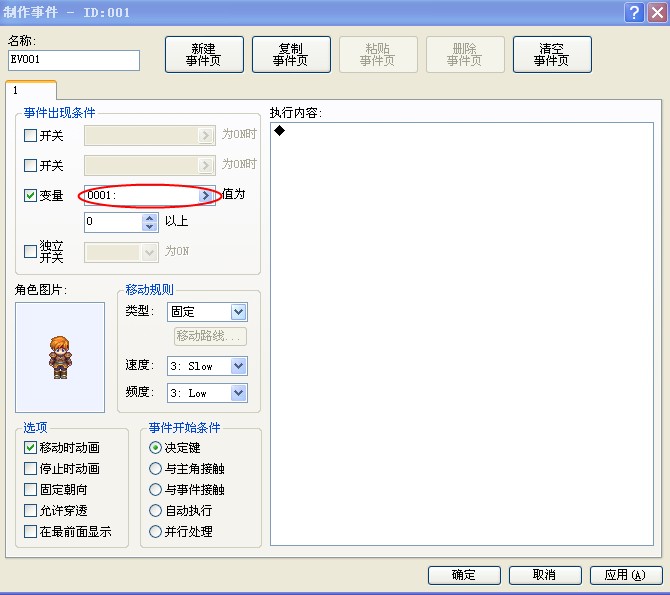Decrease variable value with down spinner arrow
Viewport: 670px width, 595px height.
click(x=149, y=227)
